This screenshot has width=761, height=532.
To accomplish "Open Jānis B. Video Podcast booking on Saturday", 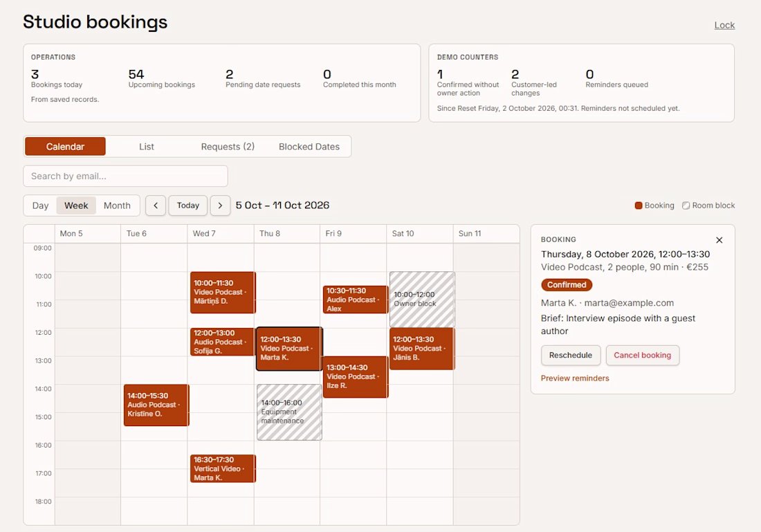I will tap(422, 349).
